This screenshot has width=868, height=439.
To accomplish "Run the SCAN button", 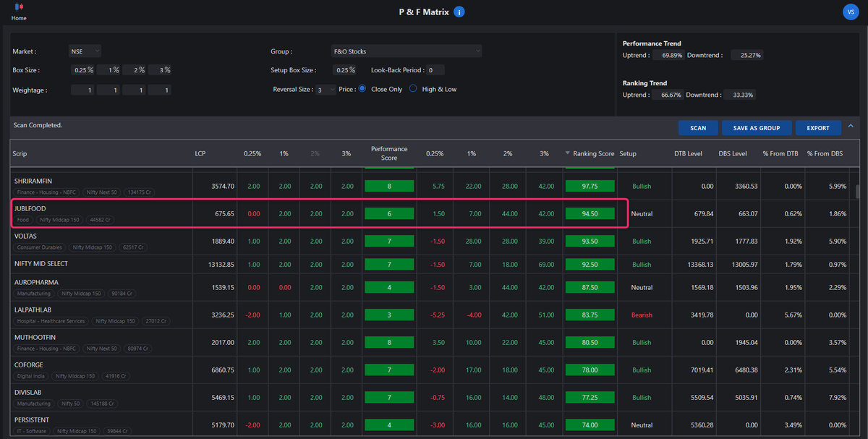I will point(698,128).
